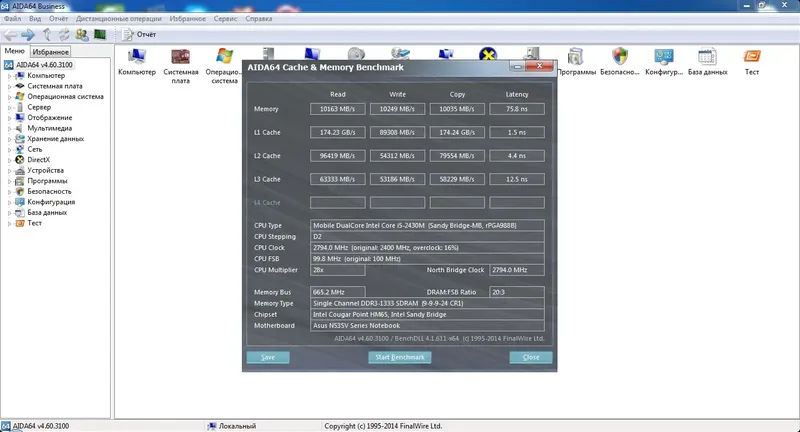The width and height of the screenshot is (800, 432).
Task: Select Отображение in the sidebar tree
Action: click(x=49, y=118)
